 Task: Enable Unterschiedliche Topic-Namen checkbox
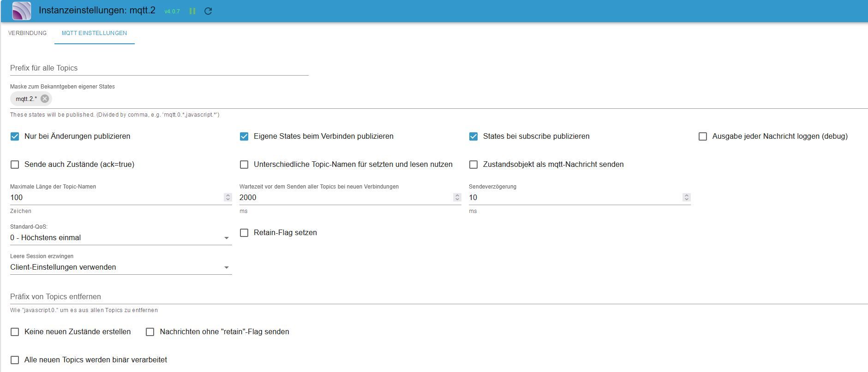pyautogui.click(x=244, y=165)
